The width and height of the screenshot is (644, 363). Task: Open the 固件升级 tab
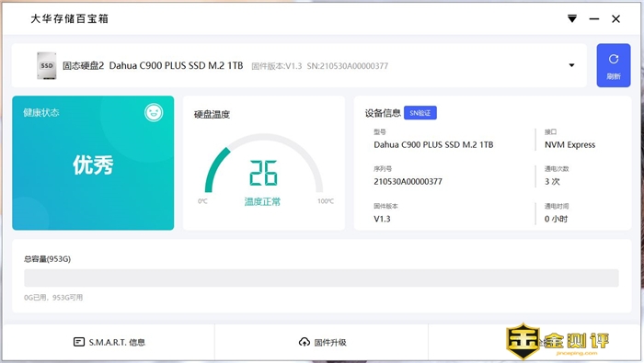click(322, 342)
